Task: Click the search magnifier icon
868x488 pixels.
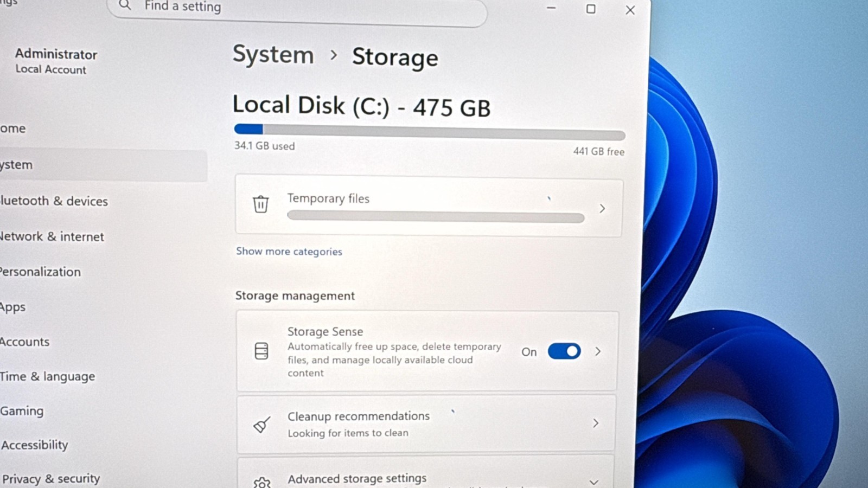Action: [x=125, y=6]
